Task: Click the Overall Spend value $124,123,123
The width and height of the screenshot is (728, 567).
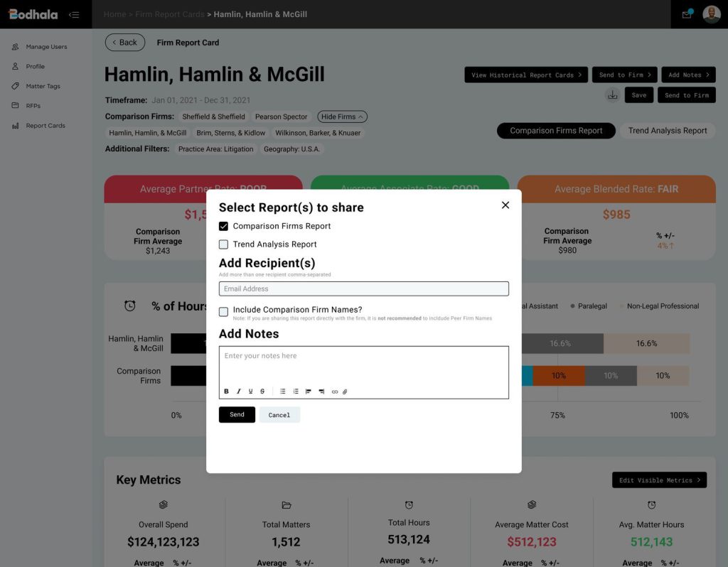Action: (164, 542)
